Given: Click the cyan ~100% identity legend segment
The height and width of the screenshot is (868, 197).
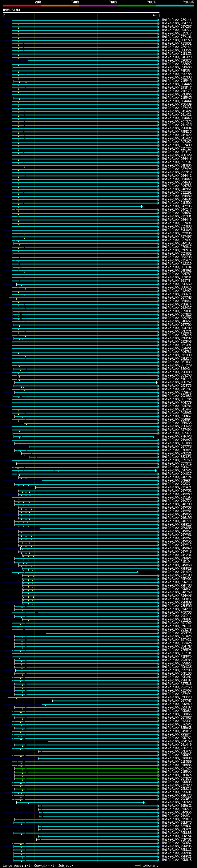Looking at the screenshot, I should click(x=175, y=6).
